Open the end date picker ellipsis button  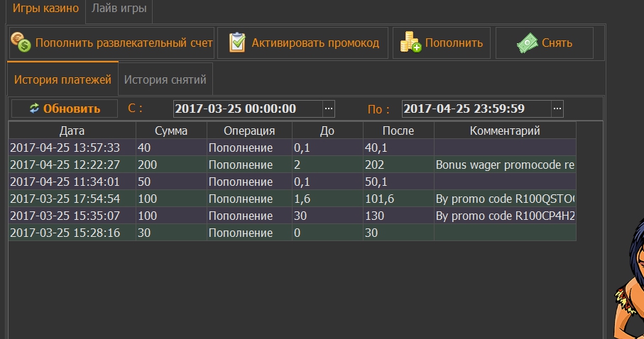coord(557,109)
